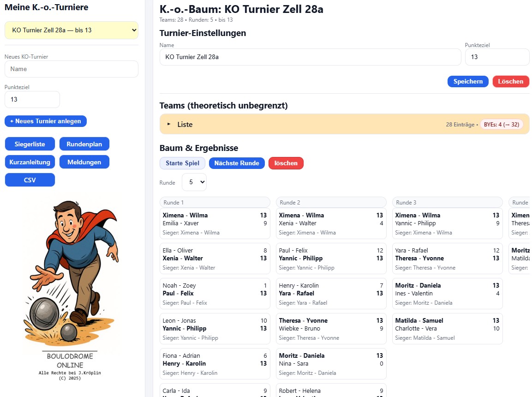Open Meldungen

[x=84, y=162]
